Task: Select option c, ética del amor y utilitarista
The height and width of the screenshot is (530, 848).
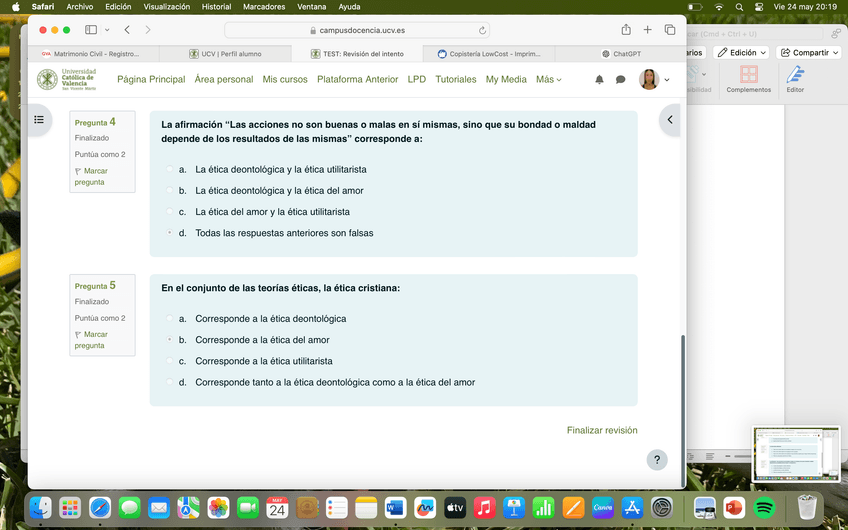Action: tap(169, 211)
